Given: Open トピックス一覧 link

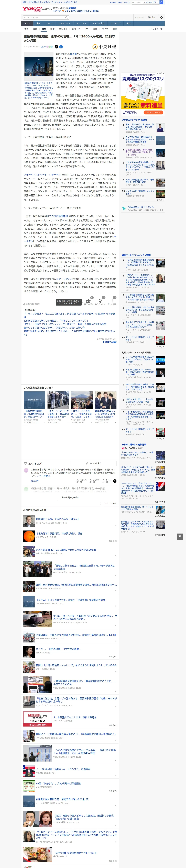Looking at the screenshot, I should pos(155,29).
